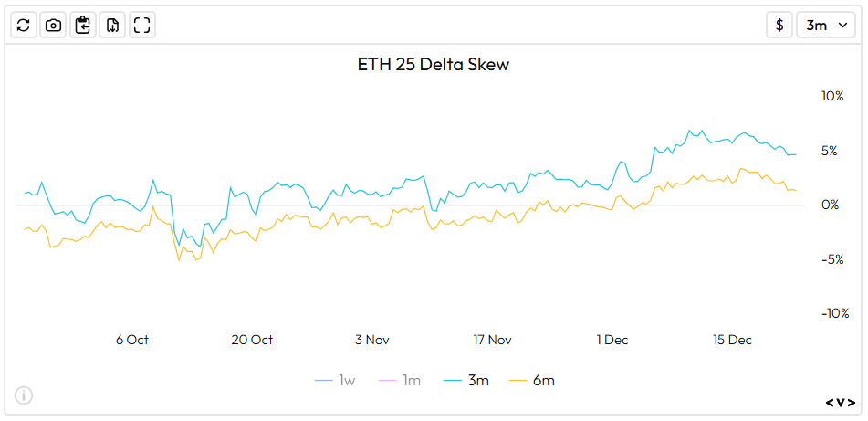Screen dimensions: 868x421
Task: Click the refresh chart data icon
Action: pyautogui.click(x=25, y=26)
